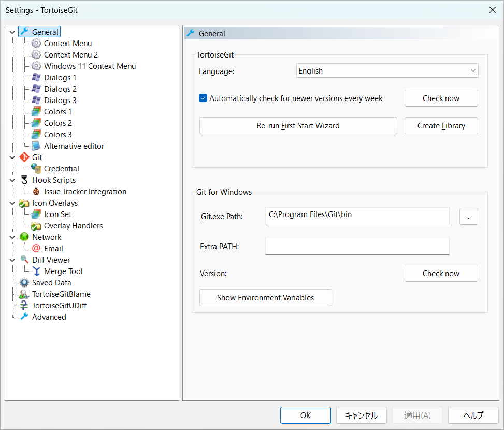
Task: Click the Credential keys icon
Action: [x=36, y=168]
